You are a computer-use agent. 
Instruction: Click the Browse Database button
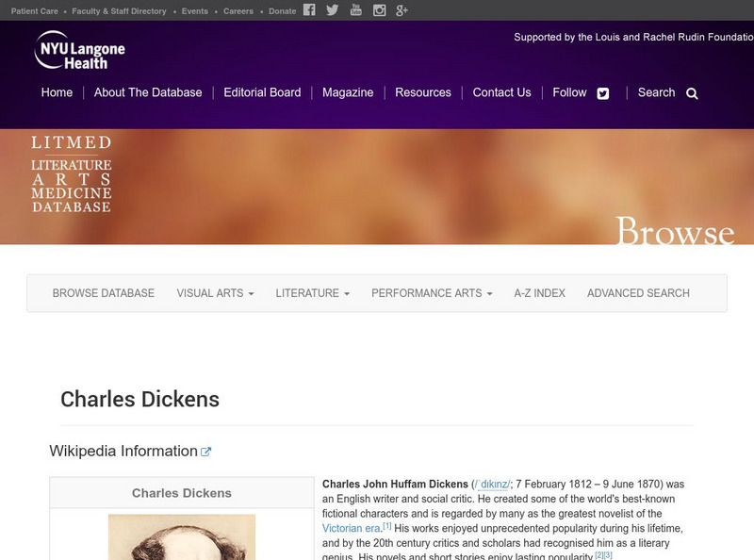click(x=103, y=293)
